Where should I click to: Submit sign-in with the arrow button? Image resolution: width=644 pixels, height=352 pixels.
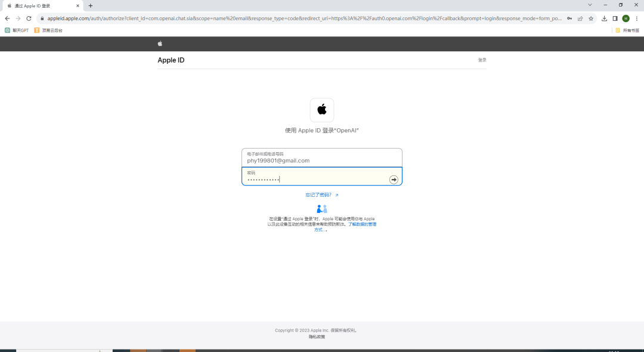tap(394, 180)
